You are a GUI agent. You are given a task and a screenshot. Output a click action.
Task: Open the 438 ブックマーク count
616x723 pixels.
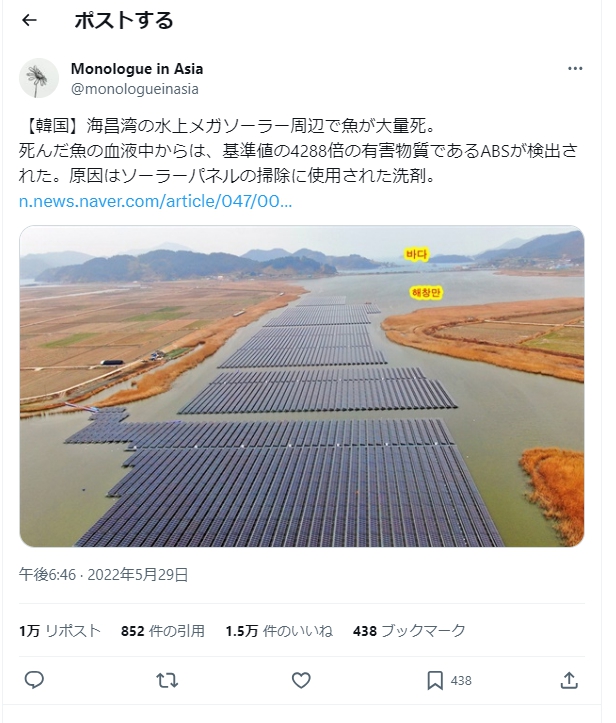[x=409, y=631]
